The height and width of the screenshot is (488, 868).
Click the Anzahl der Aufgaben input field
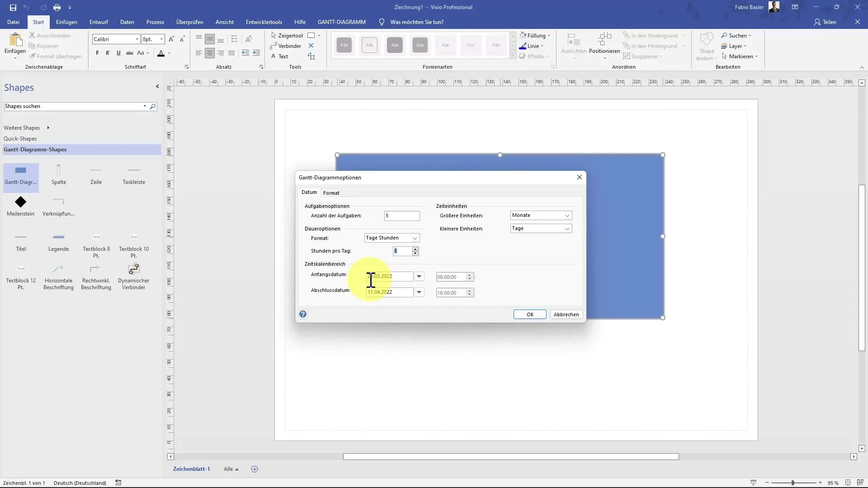click(402, 216)
